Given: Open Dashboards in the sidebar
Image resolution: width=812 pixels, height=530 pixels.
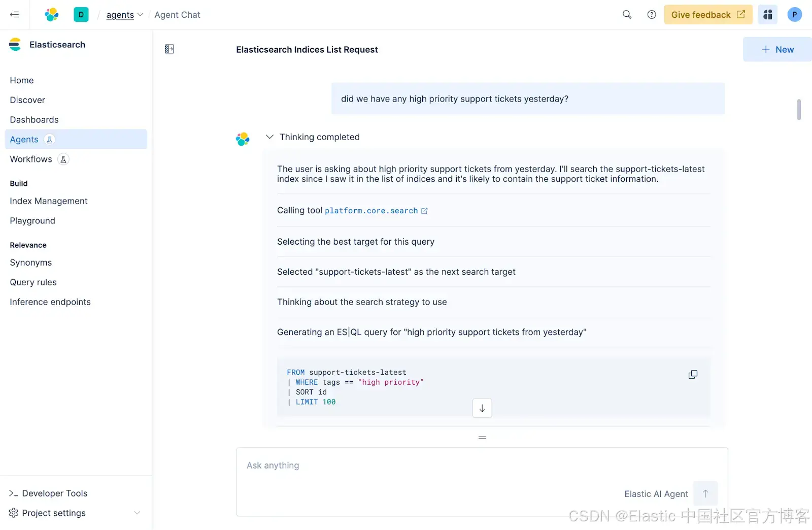Looking at the screenshot, I should click(34, 120).
